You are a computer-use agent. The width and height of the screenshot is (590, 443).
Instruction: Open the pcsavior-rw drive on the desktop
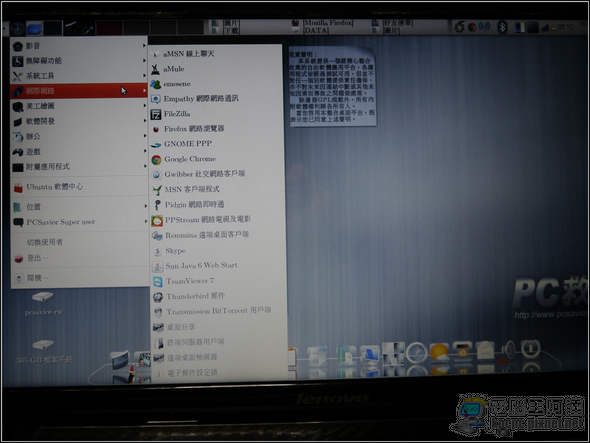(43, 304)
